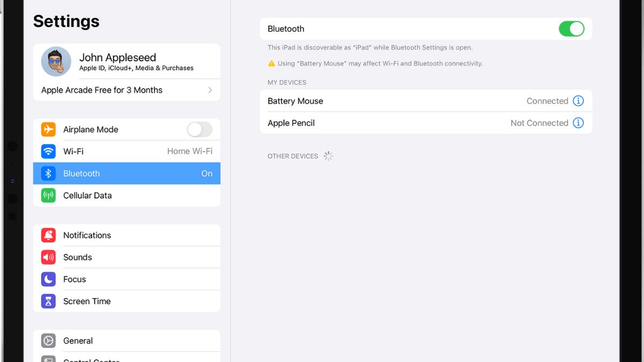Enable the Airplane Mode switch
The image size is (644, 362).
(199, 129)
